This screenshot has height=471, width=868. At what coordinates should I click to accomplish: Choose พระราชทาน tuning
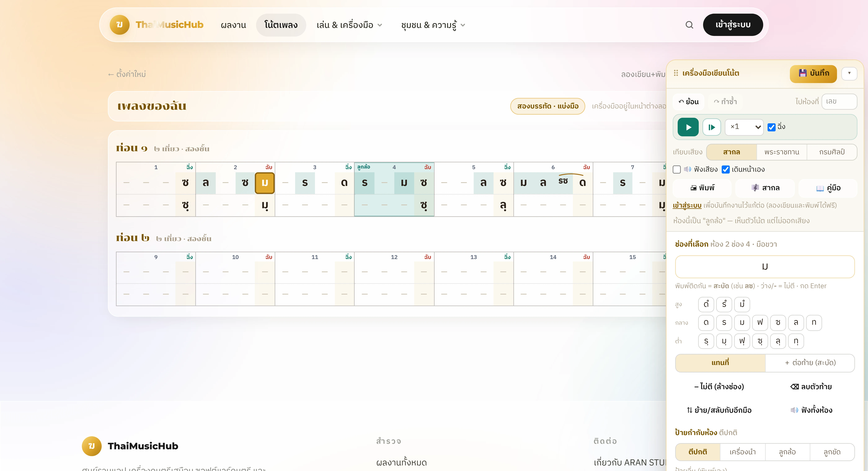pos(782,152)
